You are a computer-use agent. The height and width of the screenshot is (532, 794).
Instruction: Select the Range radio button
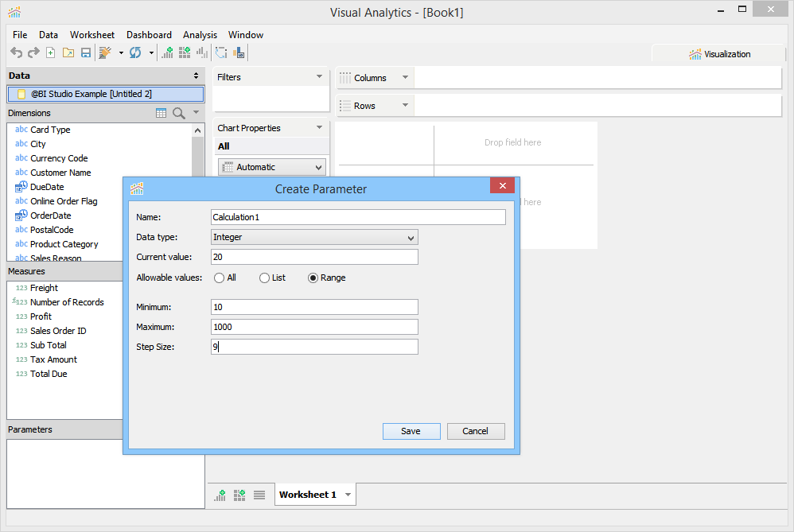(x=313, y=278)
